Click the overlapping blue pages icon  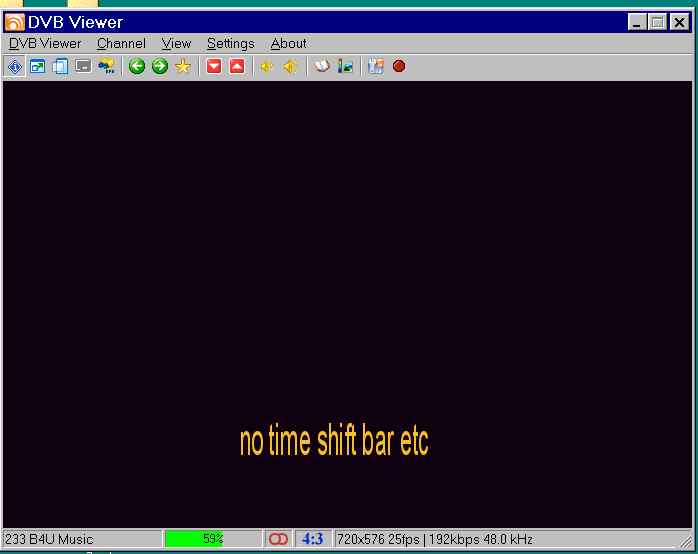click(x=60, y=67)
